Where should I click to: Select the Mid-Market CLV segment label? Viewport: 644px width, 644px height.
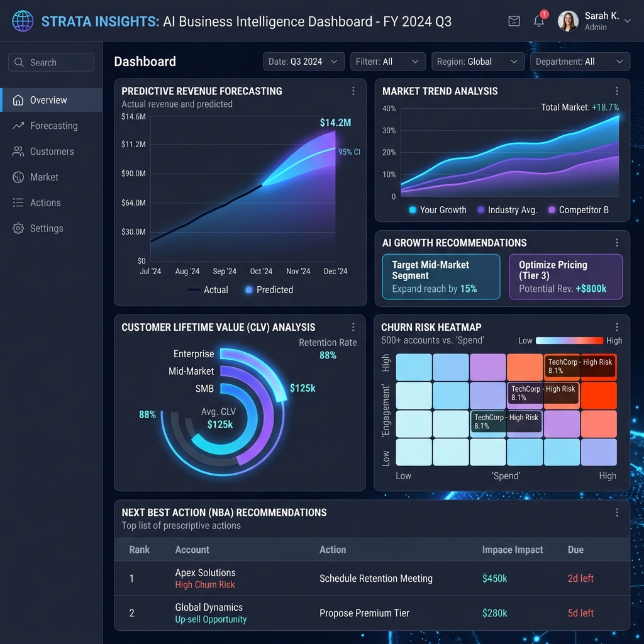pos(191,371)
